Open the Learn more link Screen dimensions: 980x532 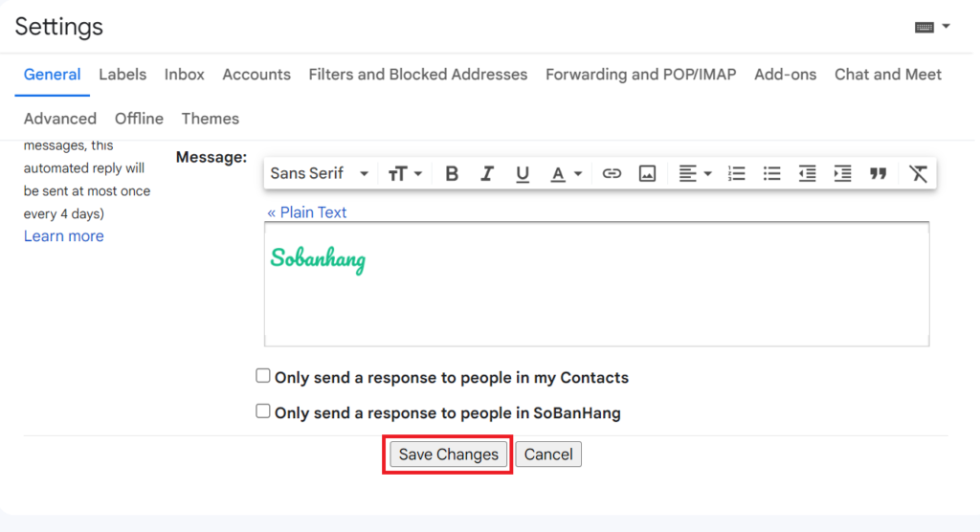(x=64, y=236)
